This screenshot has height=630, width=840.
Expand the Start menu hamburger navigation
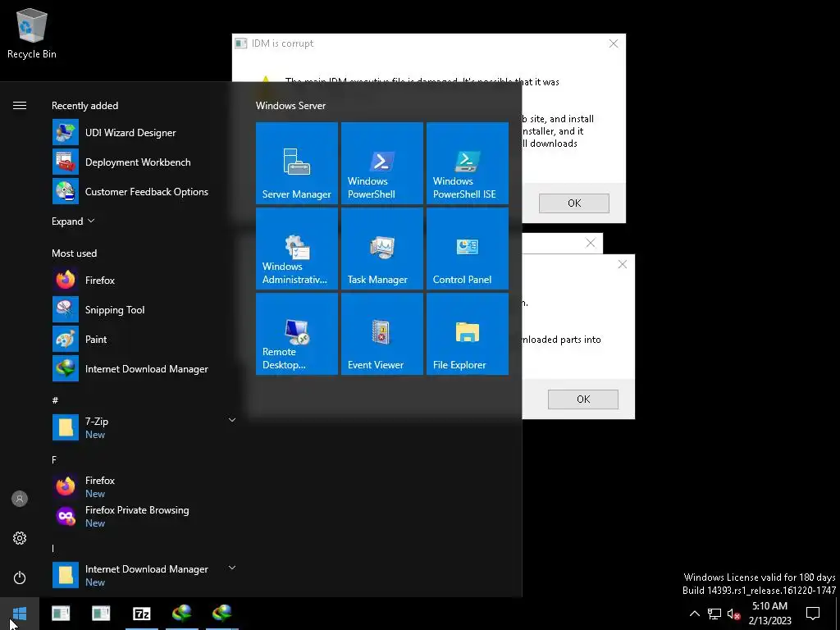(x=20, y=106)
